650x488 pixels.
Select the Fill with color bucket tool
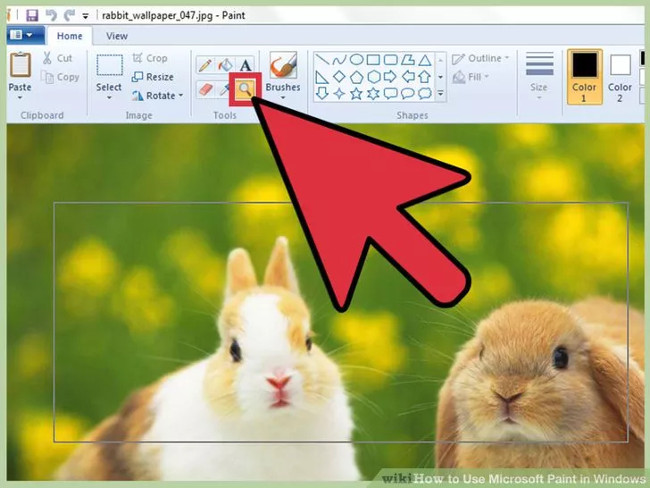225,65
